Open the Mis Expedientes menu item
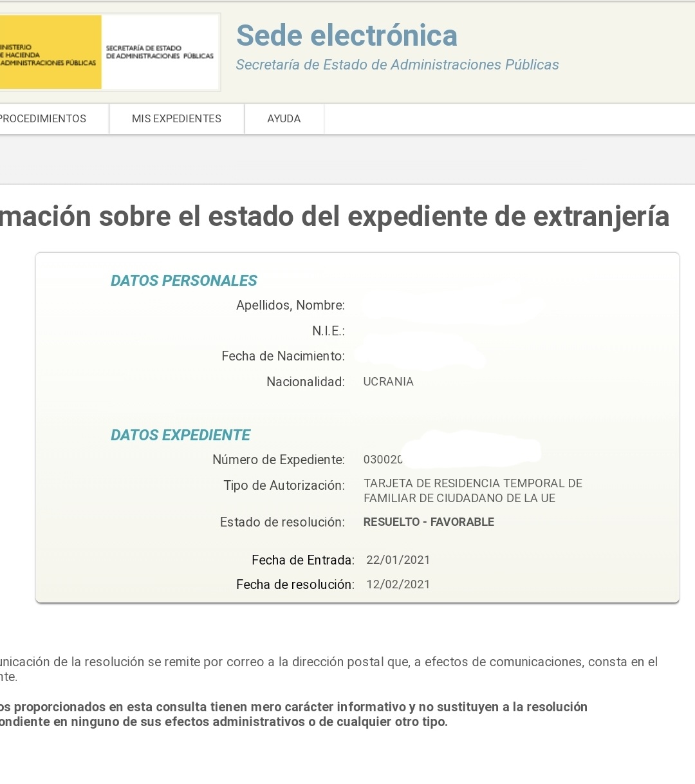The width and height of the screenshot is (695, 784). [x=176, y=118]
